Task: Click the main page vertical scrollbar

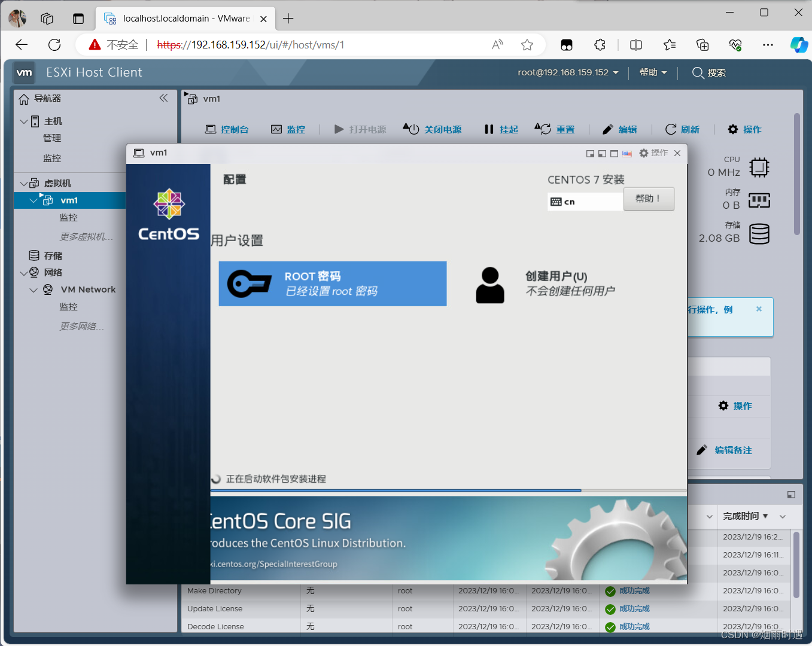Action: pyautogui.click(x=796, y=173)
